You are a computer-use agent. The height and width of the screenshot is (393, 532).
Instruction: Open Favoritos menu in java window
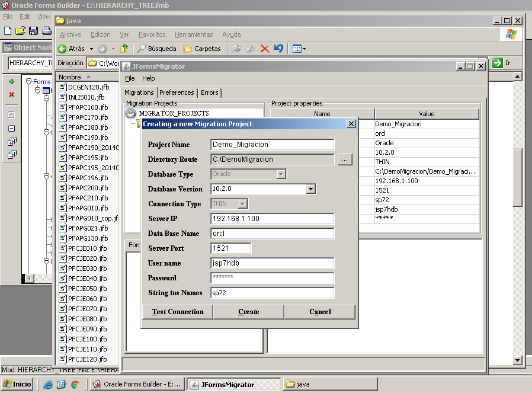click(152, 34)
